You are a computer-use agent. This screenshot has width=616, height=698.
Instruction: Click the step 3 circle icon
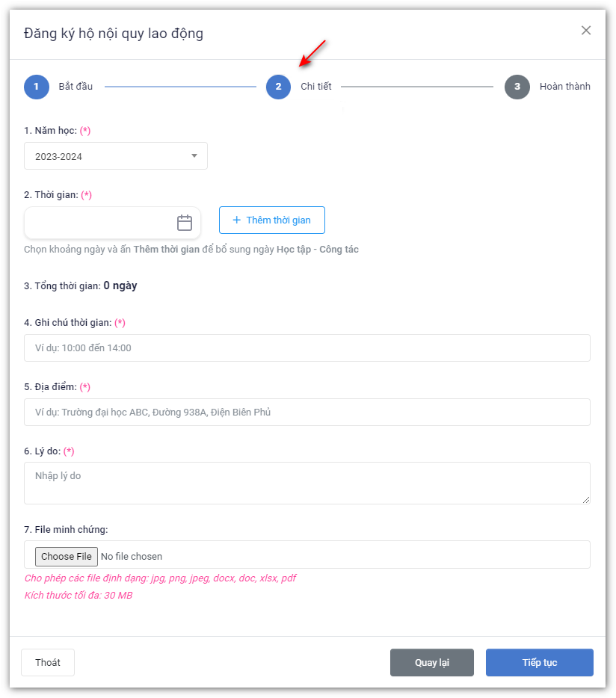tap(517, 87)
